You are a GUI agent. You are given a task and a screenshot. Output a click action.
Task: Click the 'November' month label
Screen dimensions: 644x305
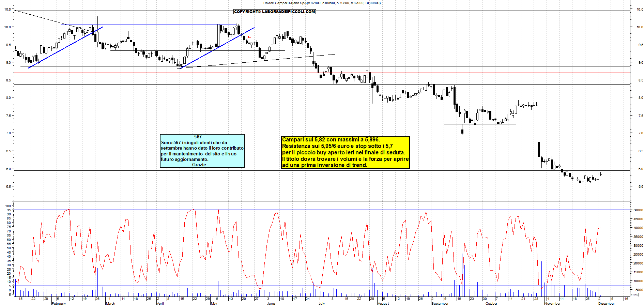[x=553, y=303]
